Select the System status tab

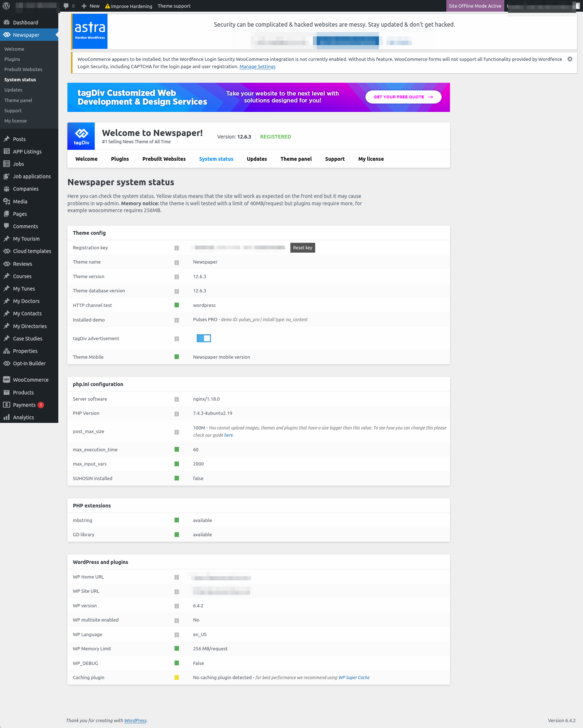pos(216,159)
